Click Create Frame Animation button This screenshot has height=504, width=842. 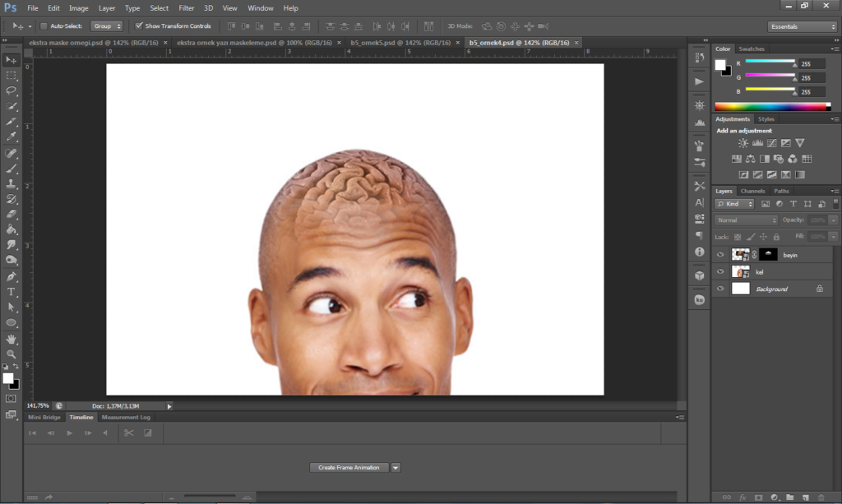click(x=349, y=467)
